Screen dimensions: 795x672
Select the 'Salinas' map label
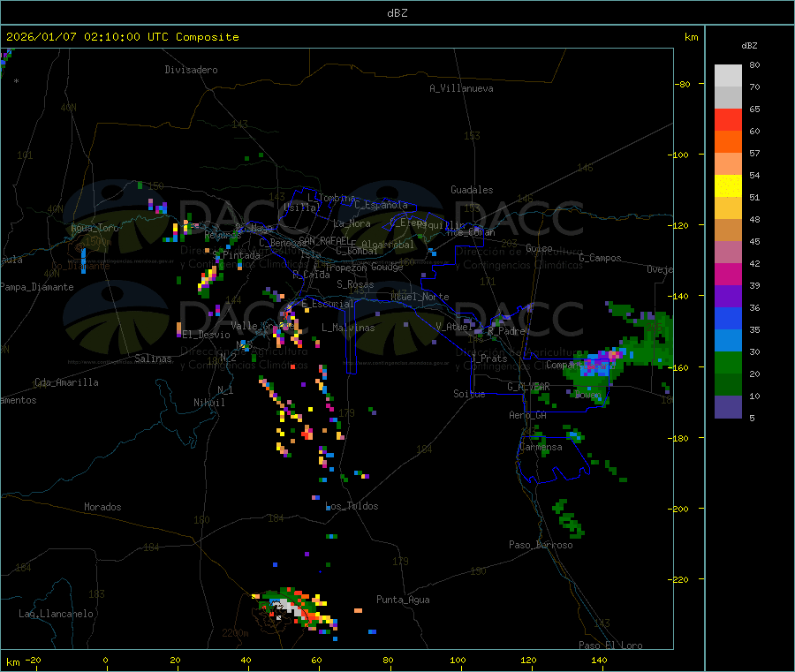pos(153,359)
